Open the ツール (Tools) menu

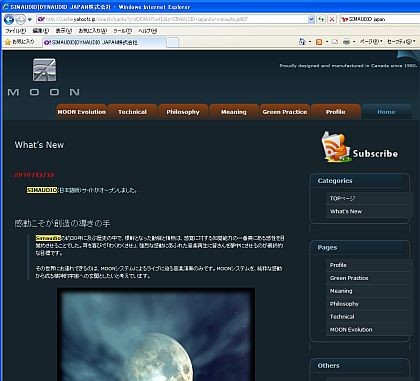[x=122, y=31]
